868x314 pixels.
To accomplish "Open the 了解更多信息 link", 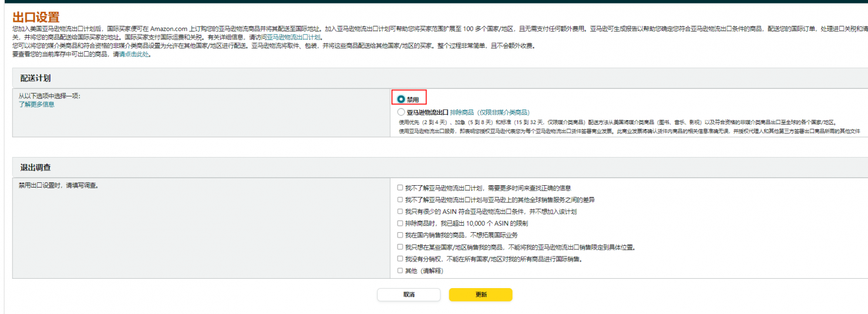I will (36, 104).
